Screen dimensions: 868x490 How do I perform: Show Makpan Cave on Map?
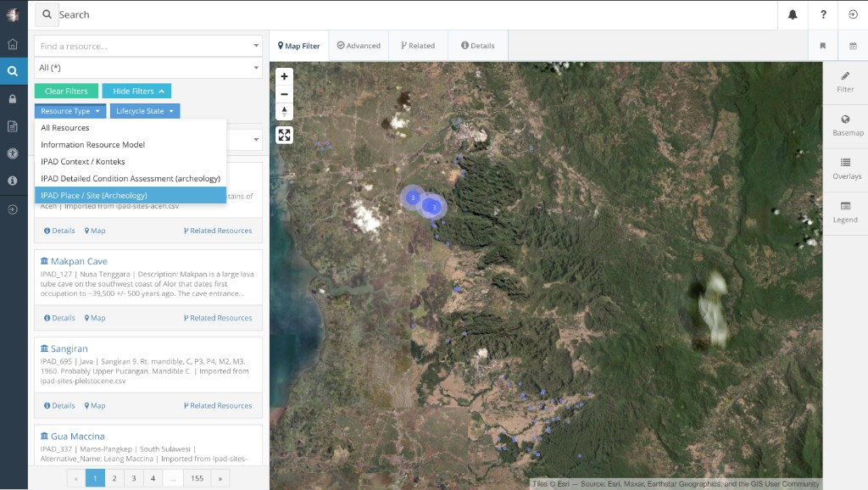95,318
